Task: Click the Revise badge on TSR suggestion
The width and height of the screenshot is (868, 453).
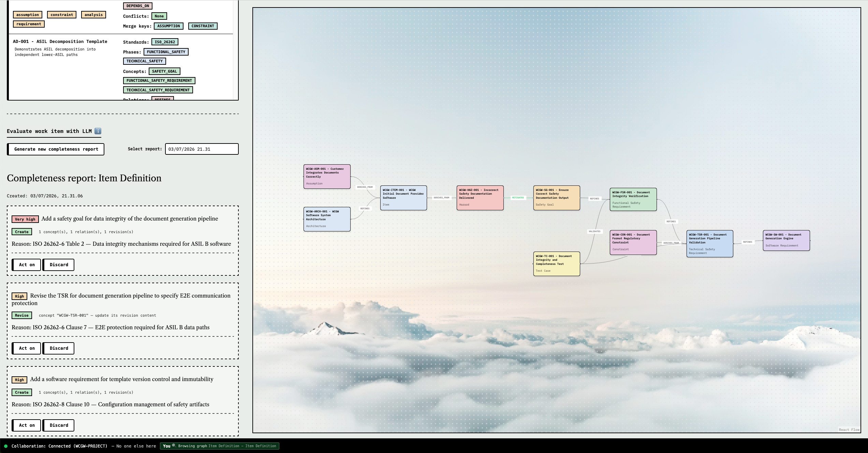Action: pos(22,315)
